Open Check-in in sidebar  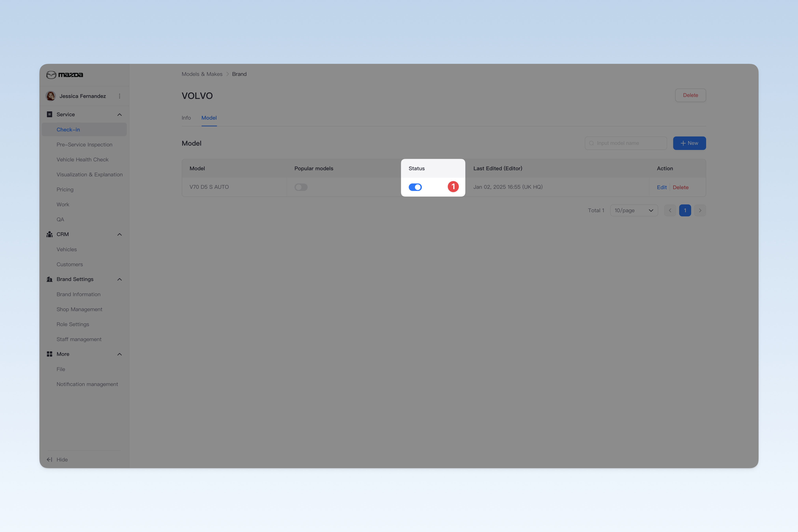point(84,130)
